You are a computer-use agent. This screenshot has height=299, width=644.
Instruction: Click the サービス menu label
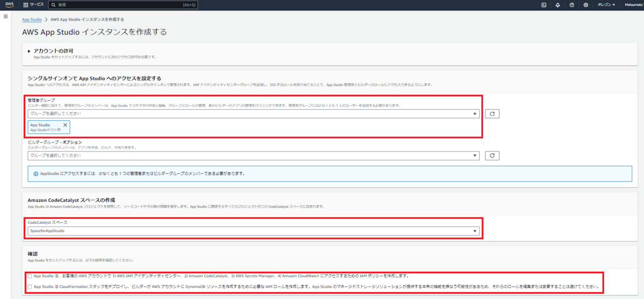tap(37, 4)
